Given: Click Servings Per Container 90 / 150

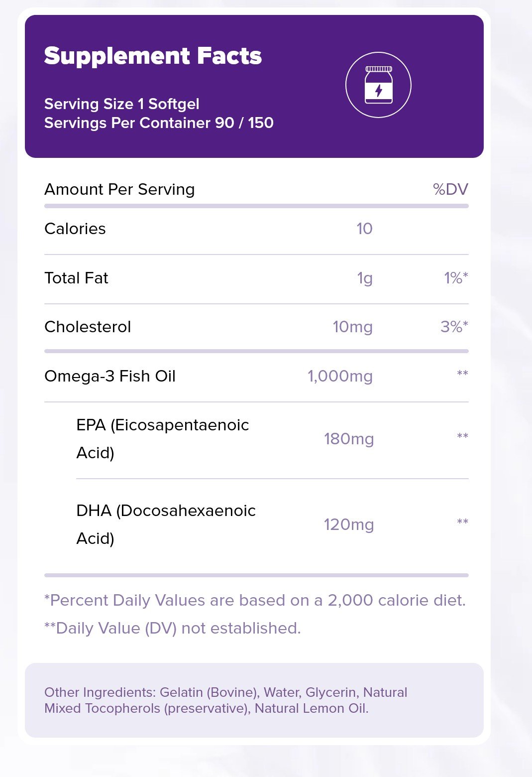Looking at the screenshot, I should pyautogui.click(x=159, y=123).
